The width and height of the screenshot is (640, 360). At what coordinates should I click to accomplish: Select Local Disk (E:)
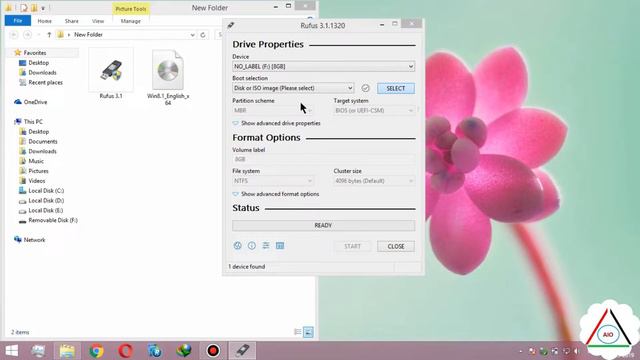pos(46,210)
